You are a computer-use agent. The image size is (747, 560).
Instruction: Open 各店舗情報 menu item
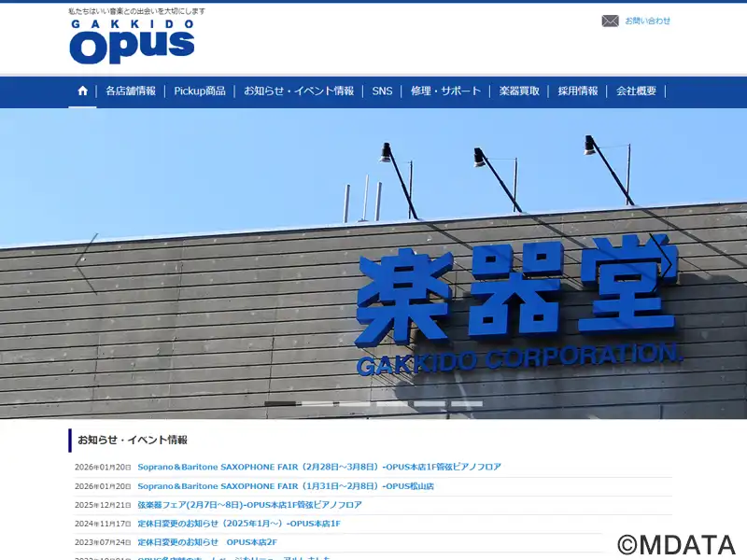pos(131,91)
